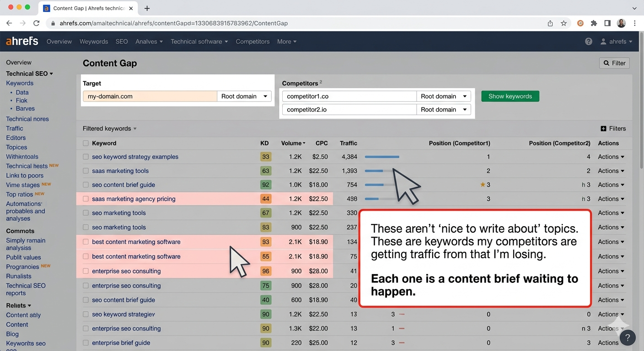Click the browser forward arrow
The height and width of the screenshot is (351, 644).
(x=23, y=23)
